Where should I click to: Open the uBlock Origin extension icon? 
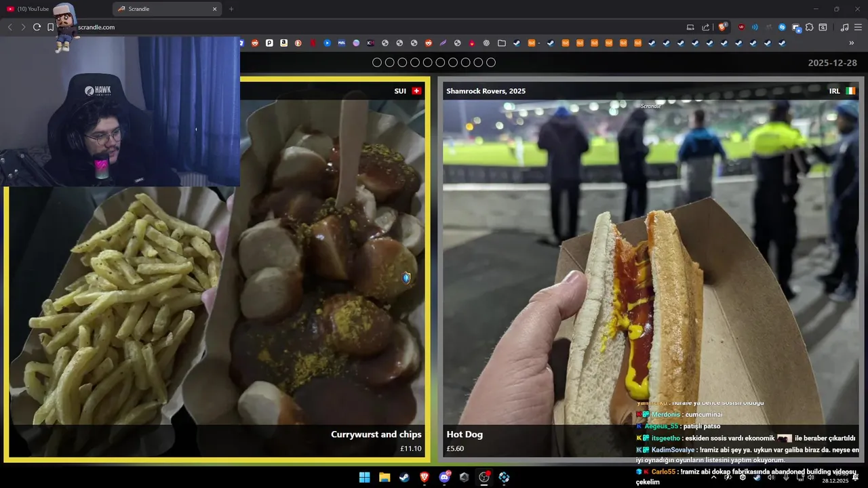[x=741, y=27]
